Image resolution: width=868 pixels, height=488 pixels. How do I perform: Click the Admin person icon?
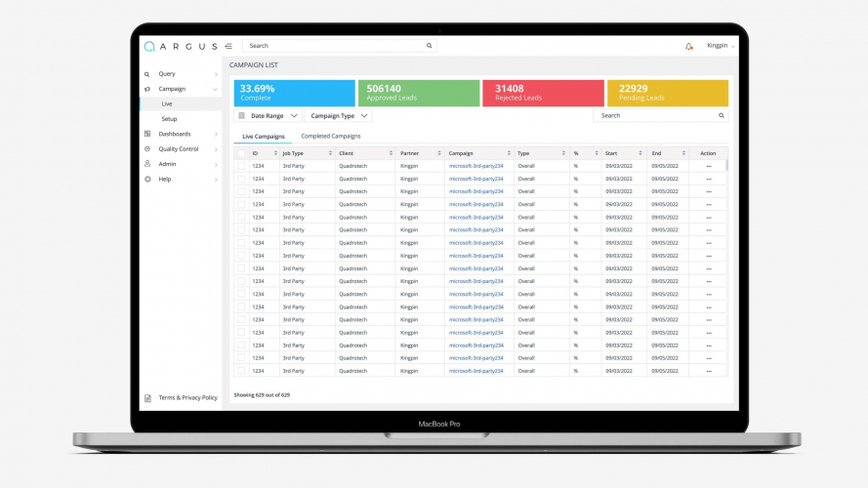click(x=147, y=164)
